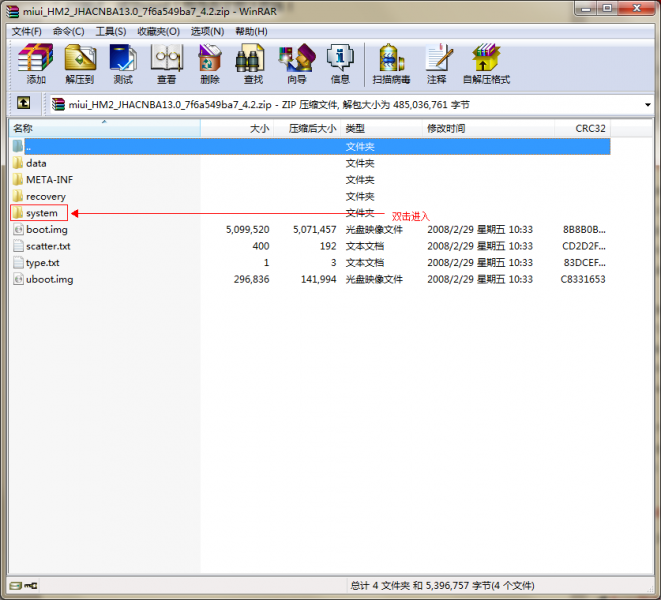Click boot.img modified date cell
661x600 pixels.
(x=480, y=230)
